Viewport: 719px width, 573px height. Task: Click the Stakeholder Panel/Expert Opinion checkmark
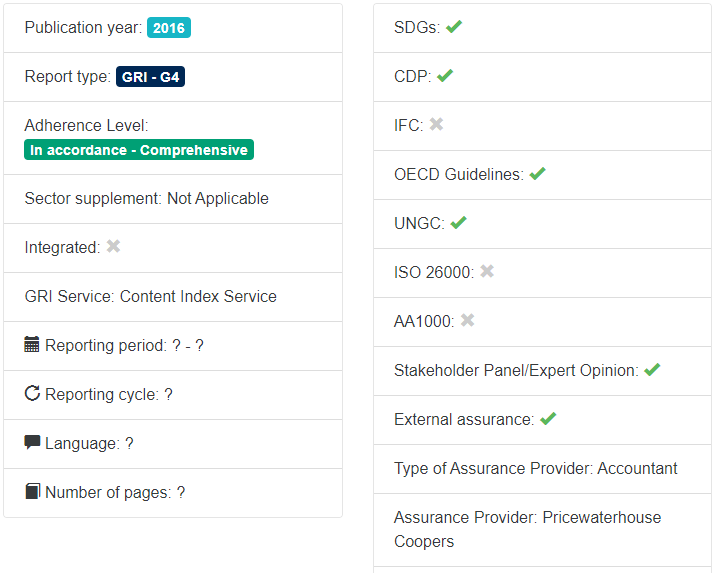[x=652, y=370]
